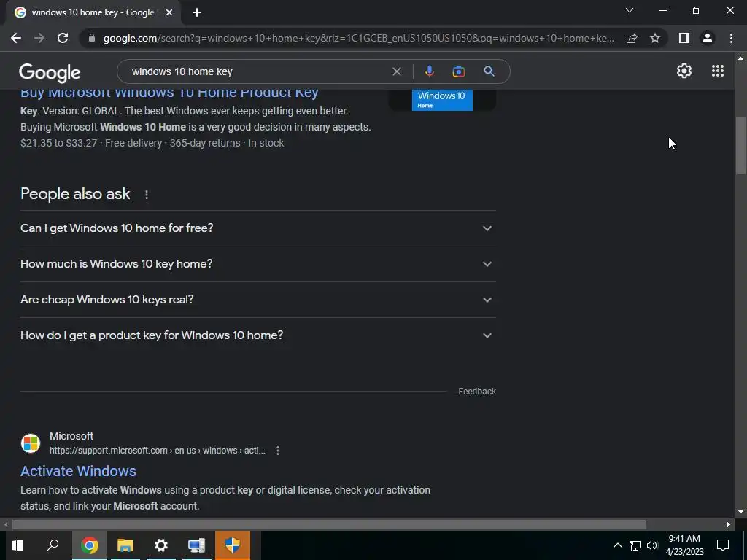
Task: Open network status tray icon
Action: click(635, 545)
